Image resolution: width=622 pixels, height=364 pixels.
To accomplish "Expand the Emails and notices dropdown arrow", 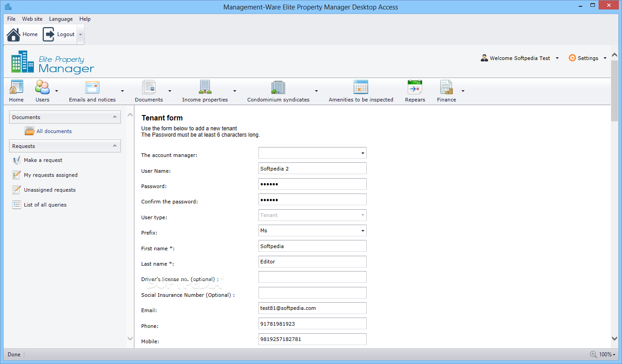I will point(122,91).
